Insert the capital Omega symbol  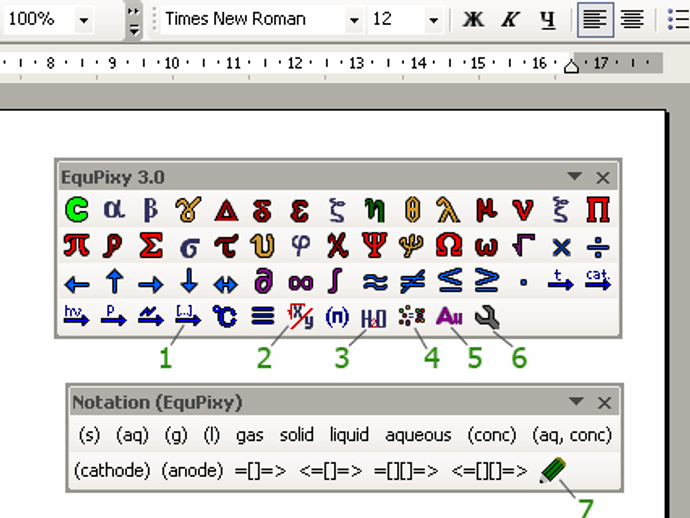tap(449, 246)
